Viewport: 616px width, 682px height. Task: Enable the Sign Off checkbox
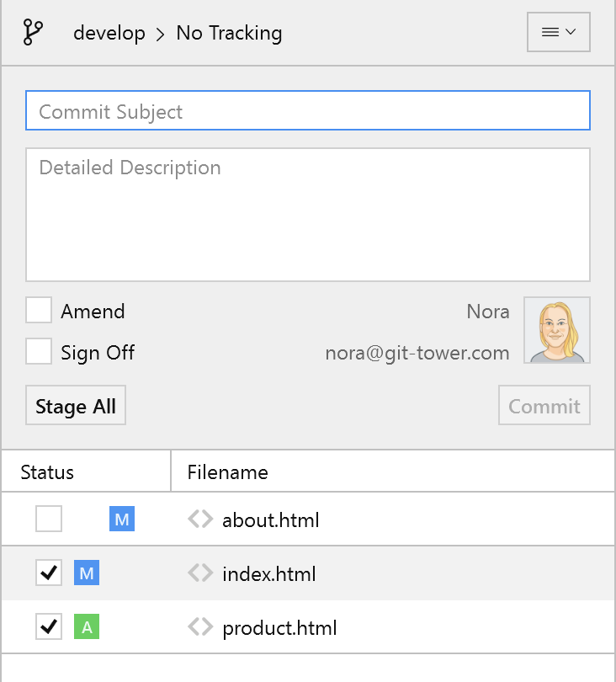39,351
